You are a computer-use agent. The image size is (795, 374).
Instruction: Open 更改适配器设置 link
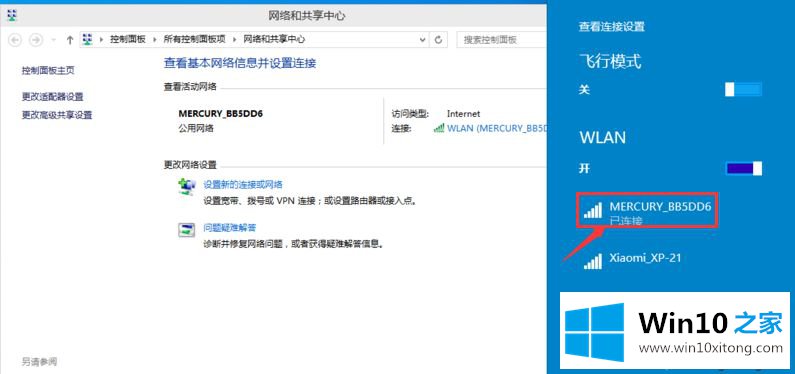(x=52, y=96)
